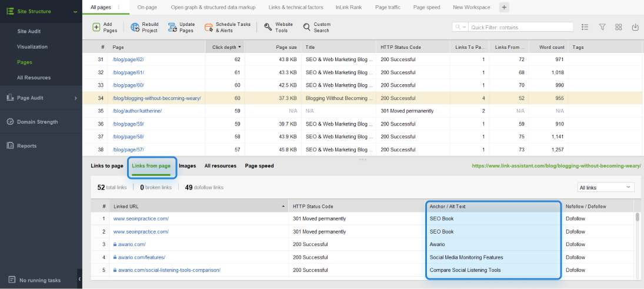Add a new workspace with plus button
Screen dimensions: 644x289
click(x=504, y=7)
